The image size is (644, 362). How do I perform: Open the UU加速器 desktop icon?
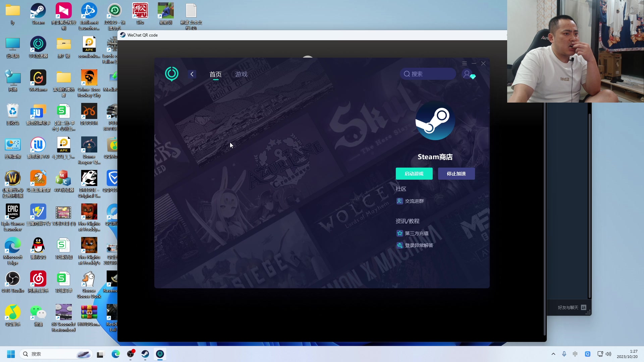[38, 47]
